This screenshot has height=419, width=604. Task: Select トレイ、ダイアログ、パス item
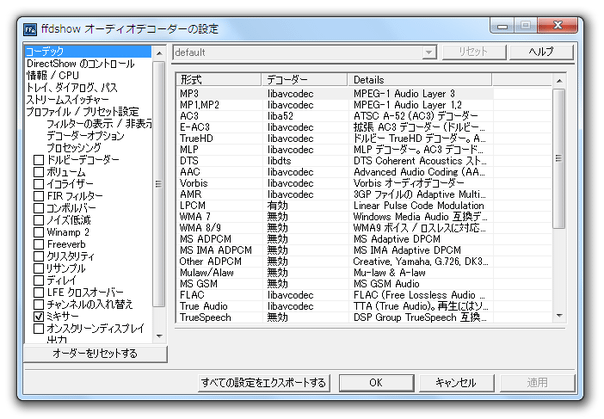coord(72,87)
